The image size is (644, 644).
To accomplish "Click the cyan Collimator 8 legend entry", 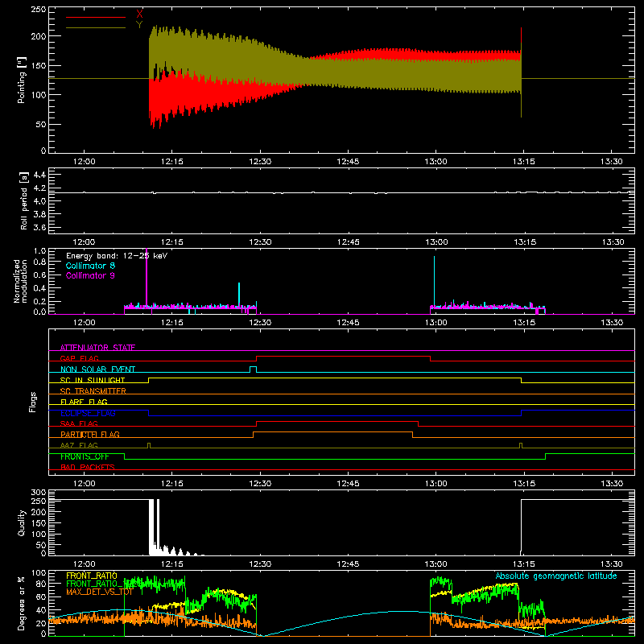I will point(90,266).
